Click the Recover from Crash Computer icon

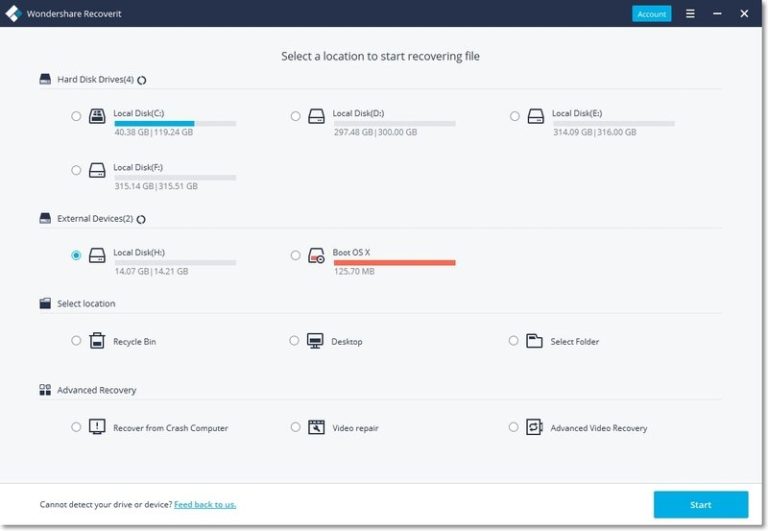[97, 427]
